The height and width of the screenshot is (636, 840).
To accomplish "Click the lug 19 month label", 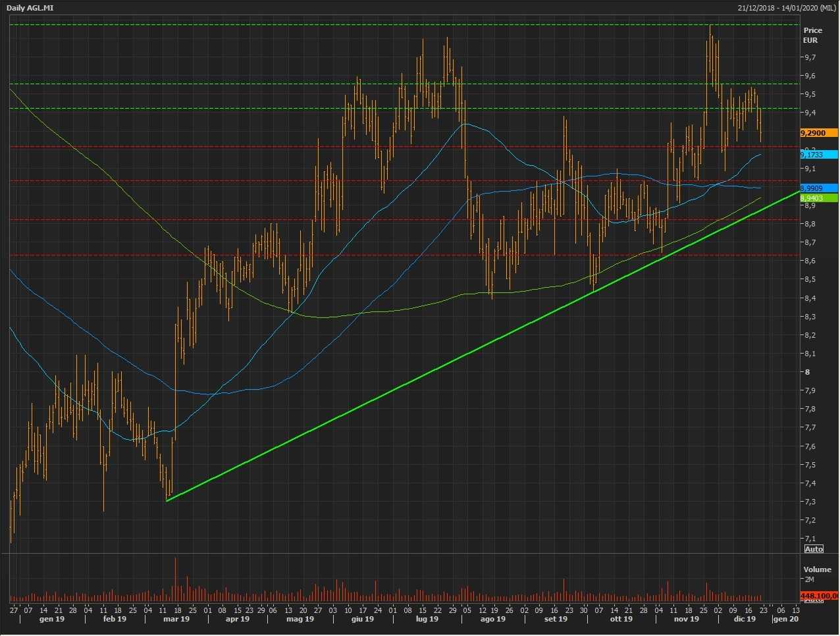I will (427, 619).
